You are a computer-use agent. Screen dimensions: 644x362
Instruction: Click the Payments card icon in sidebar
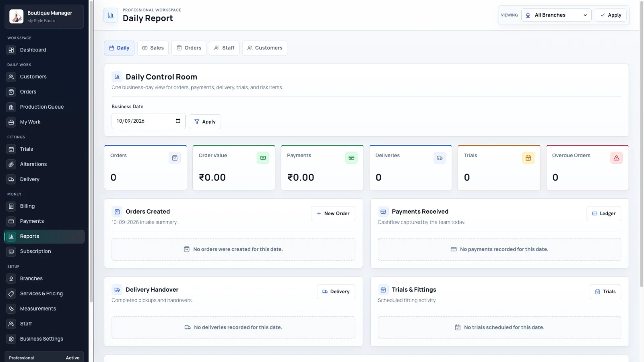point(11,221)
